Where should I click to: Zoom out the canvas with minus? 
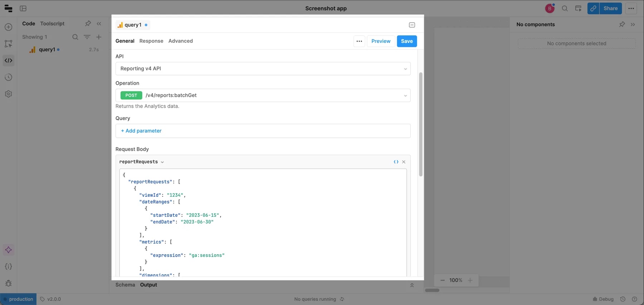tap(443, 280)
